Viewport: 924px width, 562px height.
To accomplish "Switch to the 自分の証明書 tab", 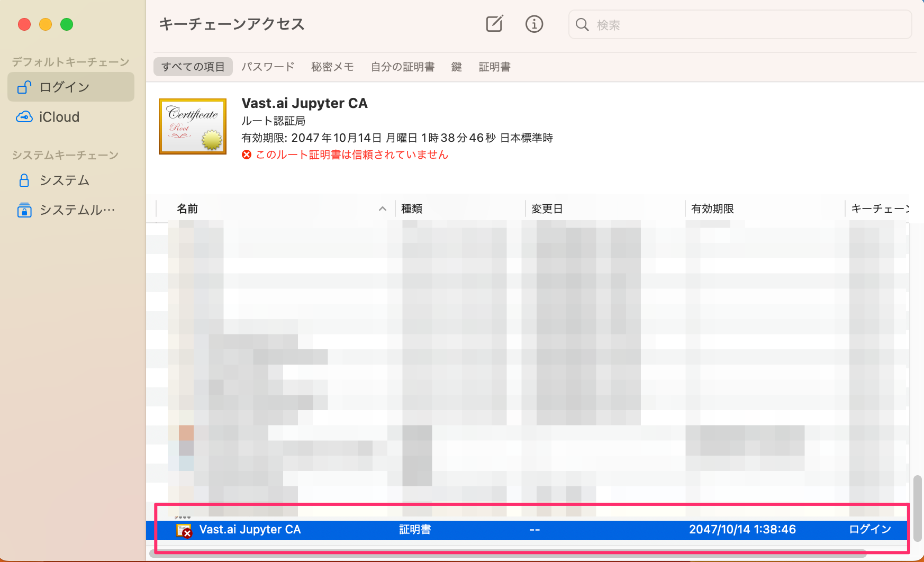I will 402,67.
